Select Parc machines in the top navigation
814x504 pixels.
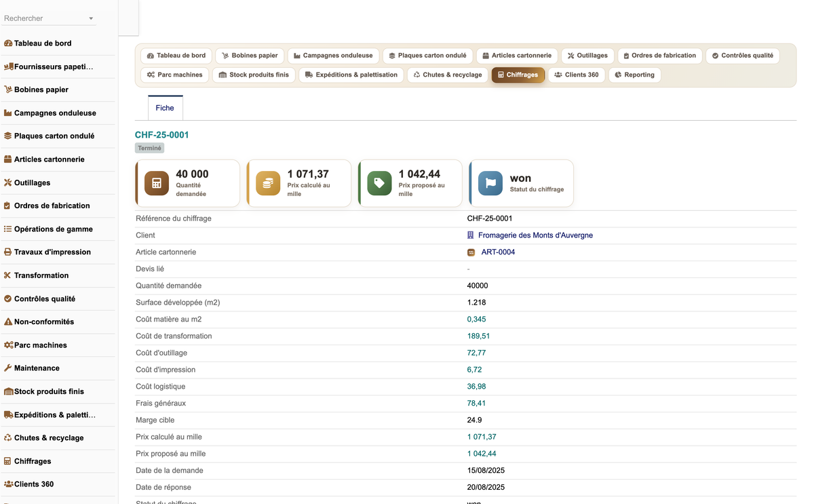coord(175,75)
